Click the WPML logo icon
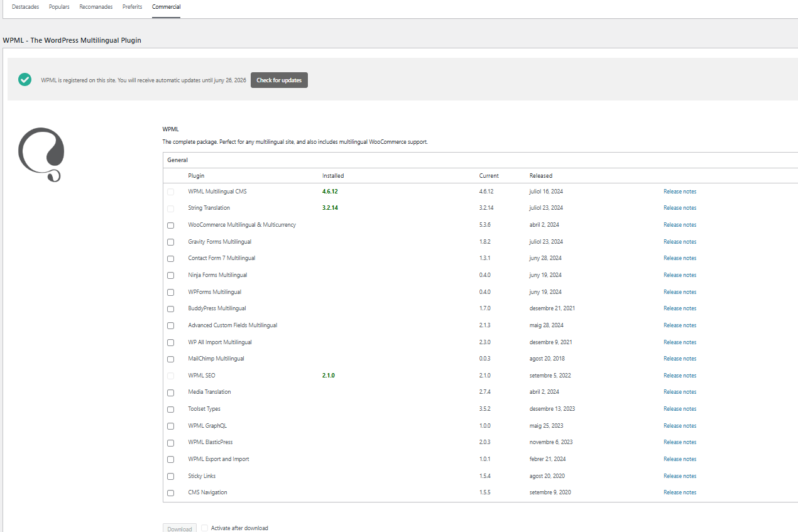The height and width of the screenshot is (532, 798). (41, 155)
